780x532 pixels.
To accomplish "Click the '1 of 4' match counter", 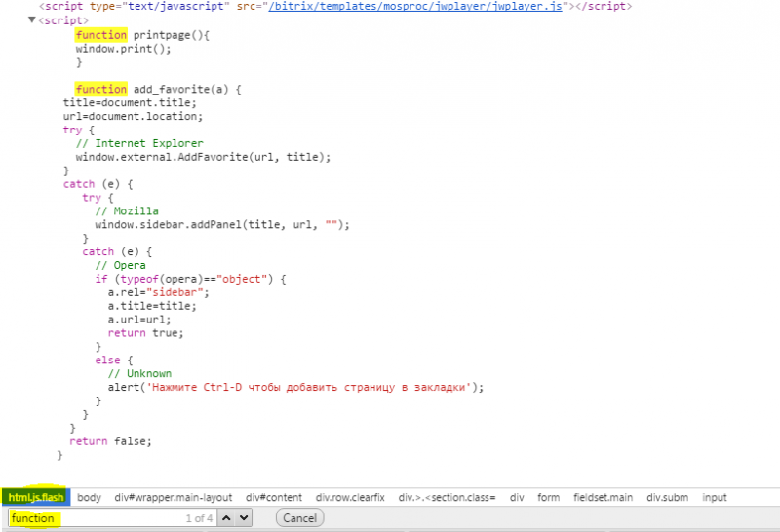I will pos(199,518).
